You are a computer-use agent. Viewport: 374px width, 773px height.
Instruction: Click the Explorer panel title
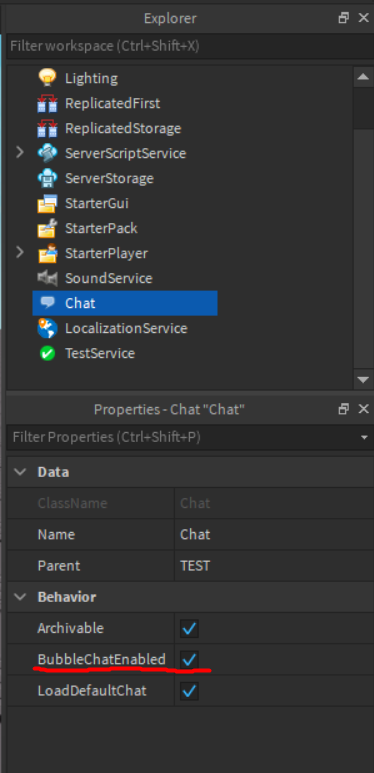(x=170, y=18)
